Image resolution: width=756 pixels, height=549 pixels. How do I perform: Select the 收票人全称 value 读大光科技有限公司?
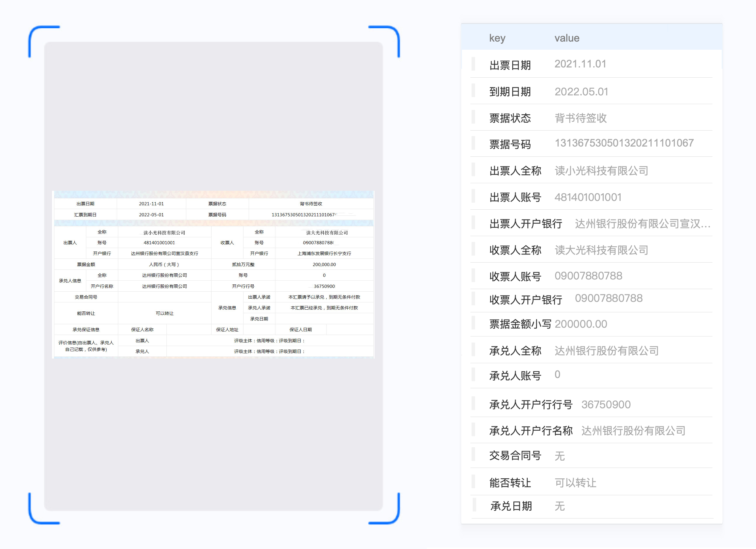pyautogui.click(x=601, y=250)
